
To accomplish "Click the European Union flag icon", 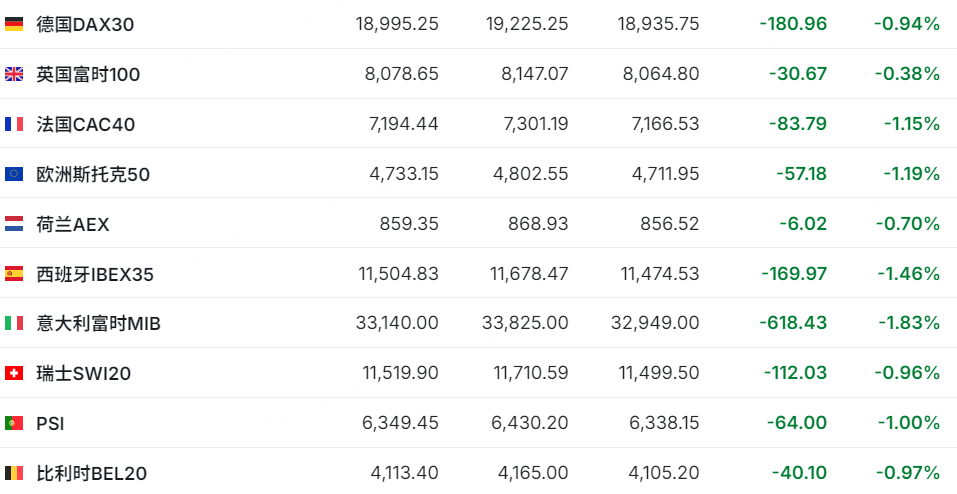I will pos(14,174).
